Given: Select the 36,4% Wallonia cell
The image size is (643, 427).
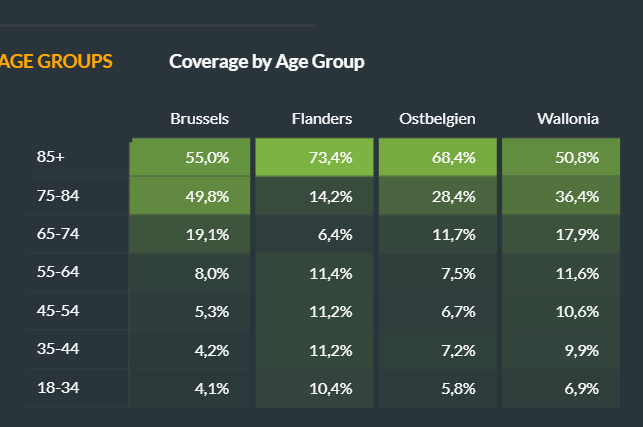Looking at the screenshot, I should pyautogui.click(x=562, y=196).
